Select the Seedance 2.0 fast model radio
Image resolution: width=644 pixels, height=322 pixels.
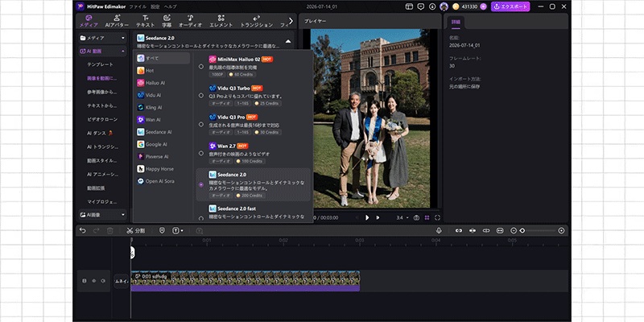pos(200,218)
